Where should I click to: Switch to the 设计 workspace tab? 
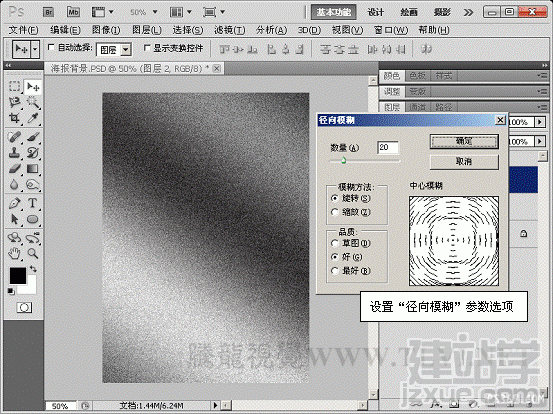pyautogui.click(x=376, y=12)
